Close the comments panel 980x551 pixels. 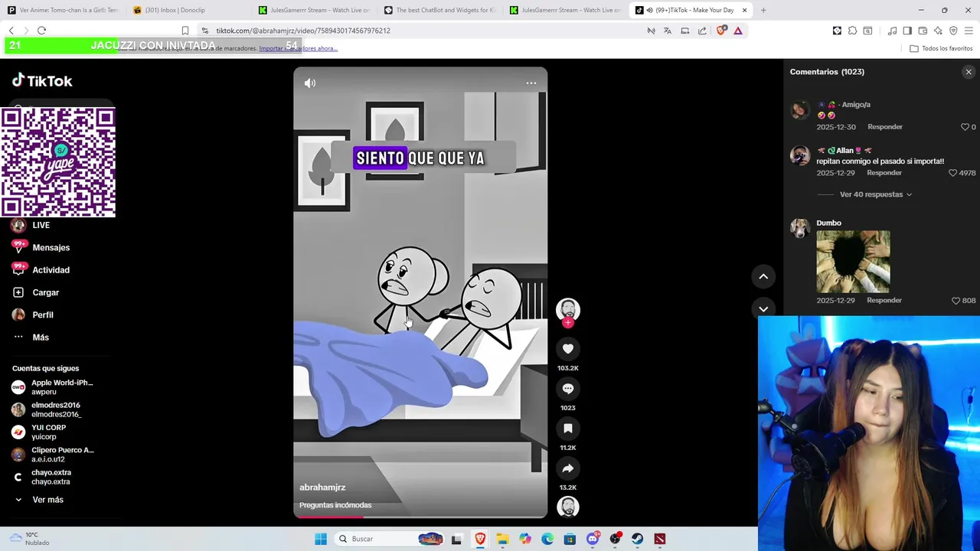point(969,72)
